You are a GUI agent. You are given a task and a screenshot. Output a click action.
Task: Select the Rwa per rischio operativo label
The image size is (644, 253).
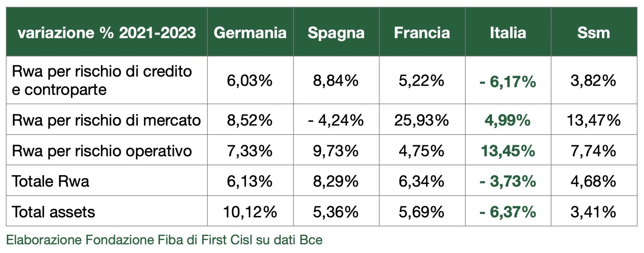coord(102,151)
